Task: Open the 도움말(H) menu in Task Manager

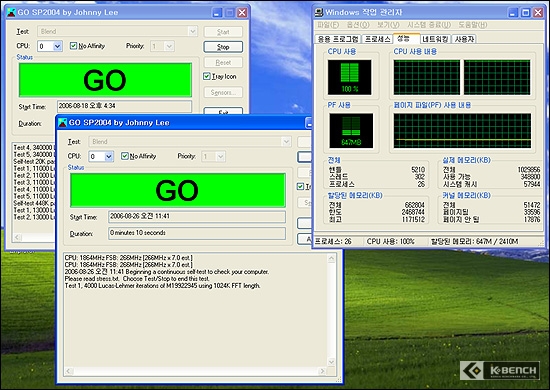Action: pos(473,25)
